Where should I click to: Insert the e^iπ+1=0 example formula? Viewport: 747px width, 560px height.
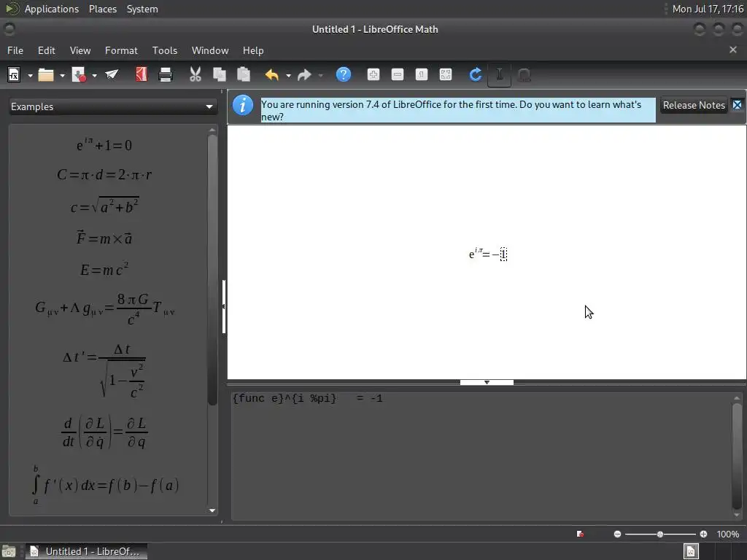104,144
